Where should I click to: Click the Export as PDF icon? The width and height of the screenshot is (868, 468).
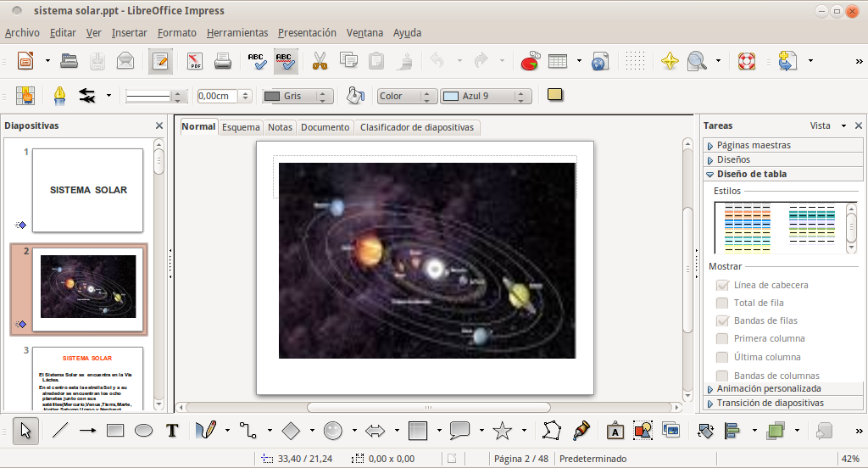(x=195, y=61)
